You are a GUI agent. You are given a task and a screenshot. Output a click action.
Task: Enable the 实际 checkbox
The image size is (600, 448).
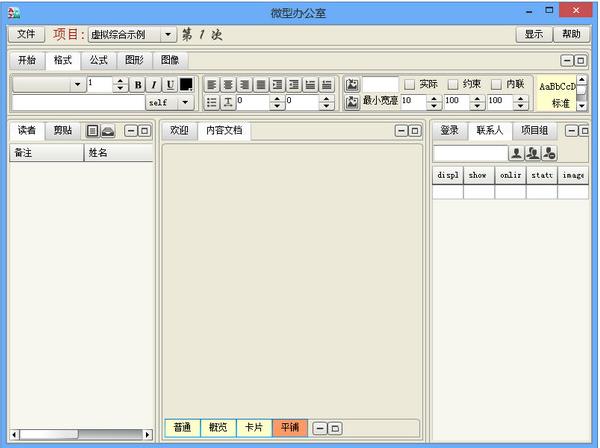click(409, 84)
